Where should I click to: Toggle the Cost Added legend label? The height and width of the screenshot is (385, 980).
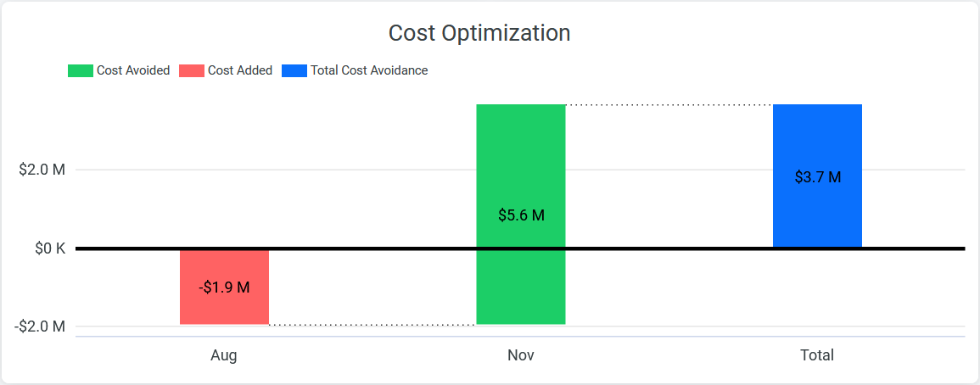pyautogui.click(x=240, y=71)
